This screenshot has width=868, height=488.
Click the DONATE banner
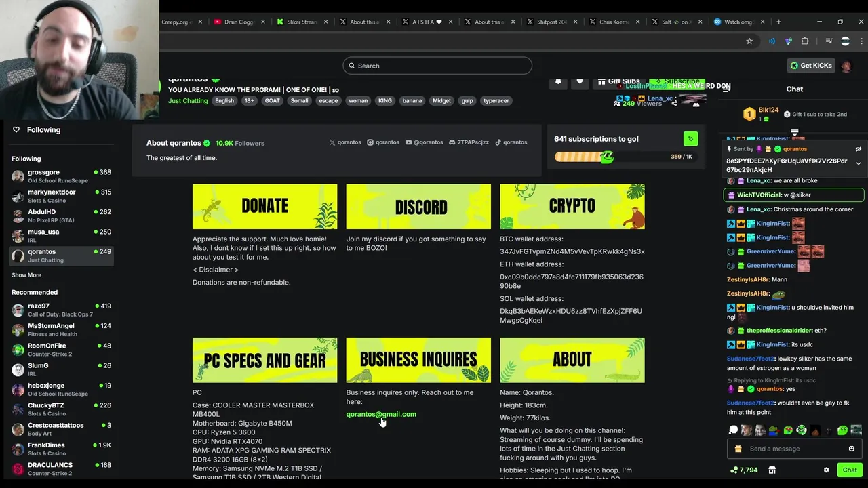264,206
